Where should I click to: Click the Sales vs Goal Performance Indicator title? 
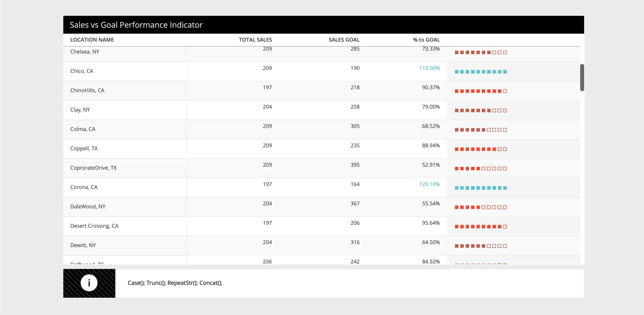click(x=136, y=25)
